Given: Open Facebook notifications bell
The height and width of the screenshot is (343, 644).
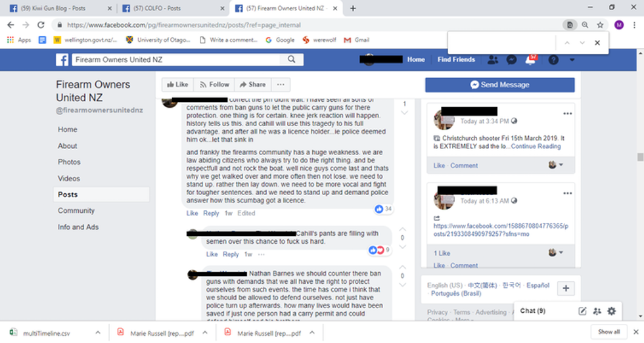Looking at the screenshot, I should [530, 60].
